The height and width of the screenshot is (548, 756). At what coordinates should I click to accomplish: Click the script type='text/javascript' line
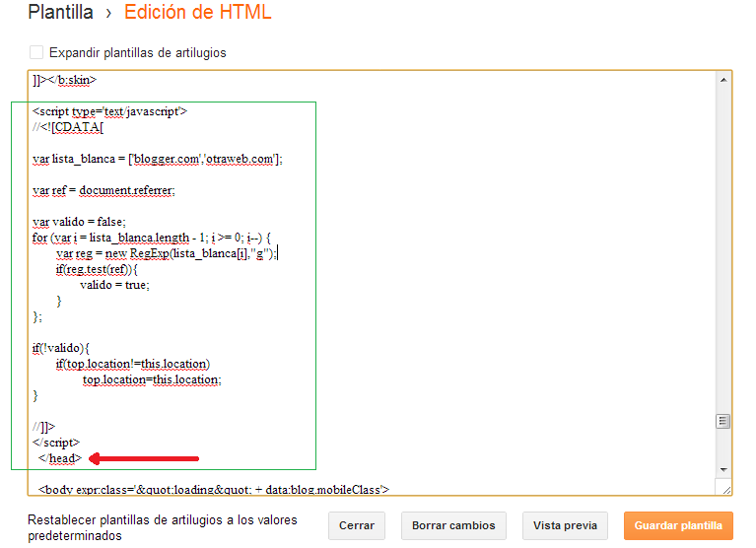point(110,111)
